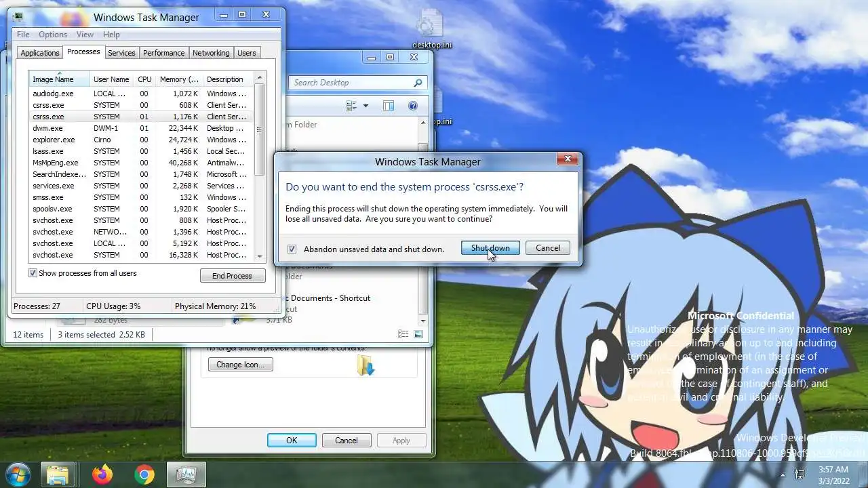Launch Google Chrome from the taskbar
The image size is (868, 488).
[x=144, y=474]
